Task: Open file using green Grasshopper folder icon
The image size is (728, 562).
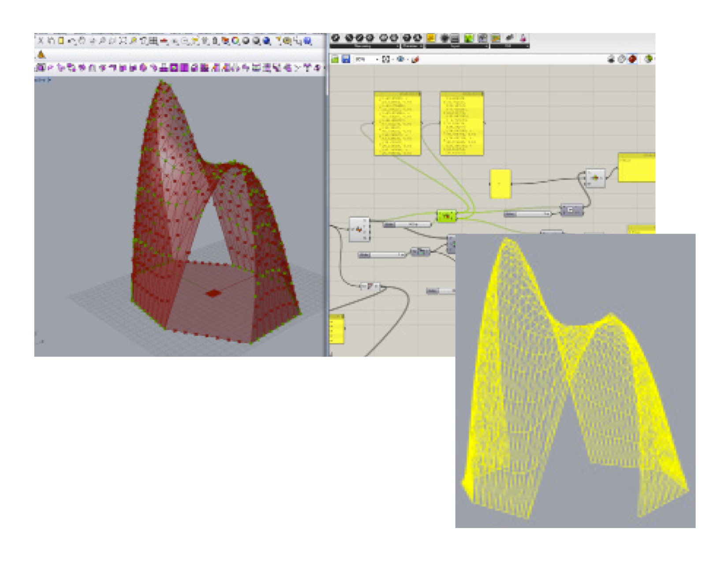Action: [x=335, y=59]
